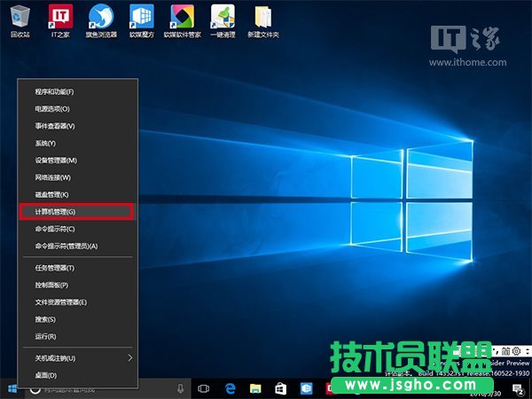Open File Explorer from the taskbar
Image resolution: width=532 pixels, height=399 pixels.
255,389
